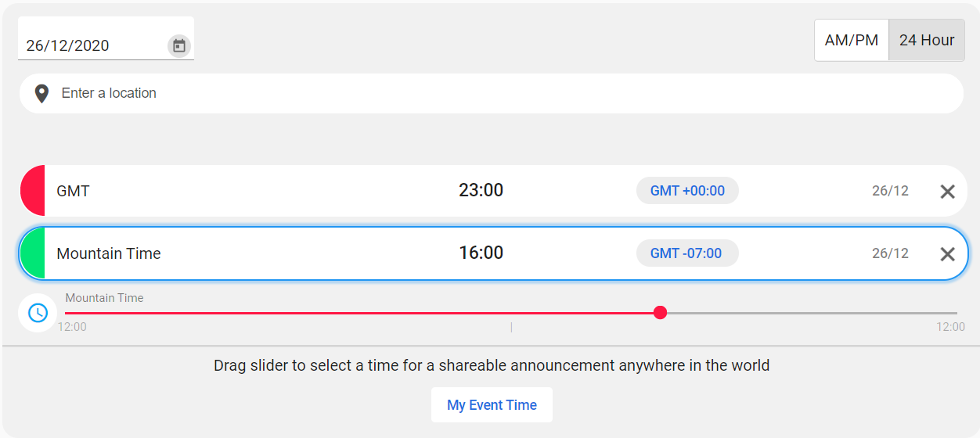Remove the GMT time zone row

pos(947,191)
